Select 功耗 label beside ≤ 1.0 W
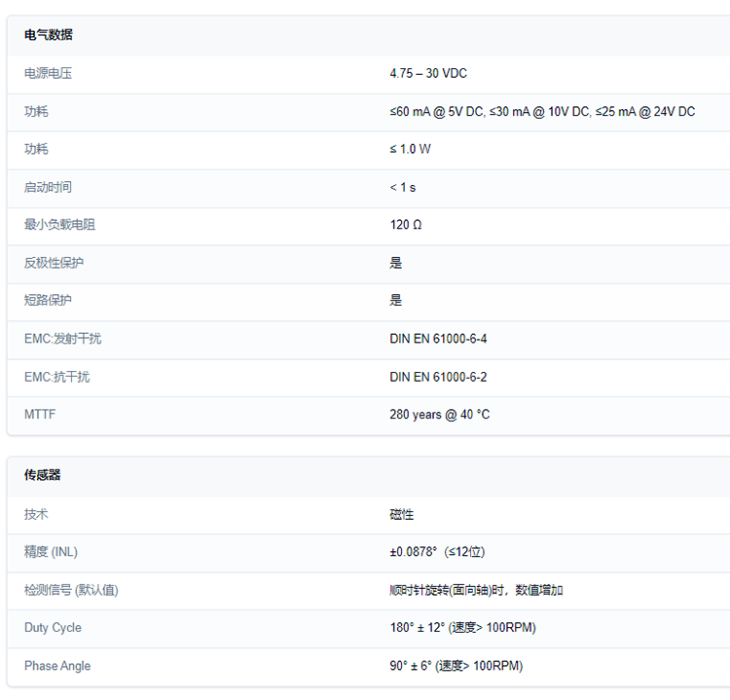The image size is (730, 700). (36, 149)
